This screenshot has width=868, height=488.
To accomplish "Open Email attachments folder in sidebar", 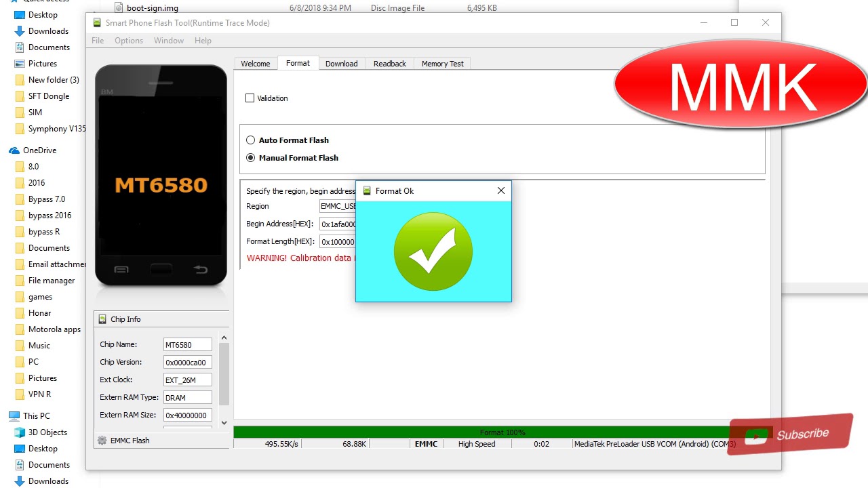I will [57, 264].
